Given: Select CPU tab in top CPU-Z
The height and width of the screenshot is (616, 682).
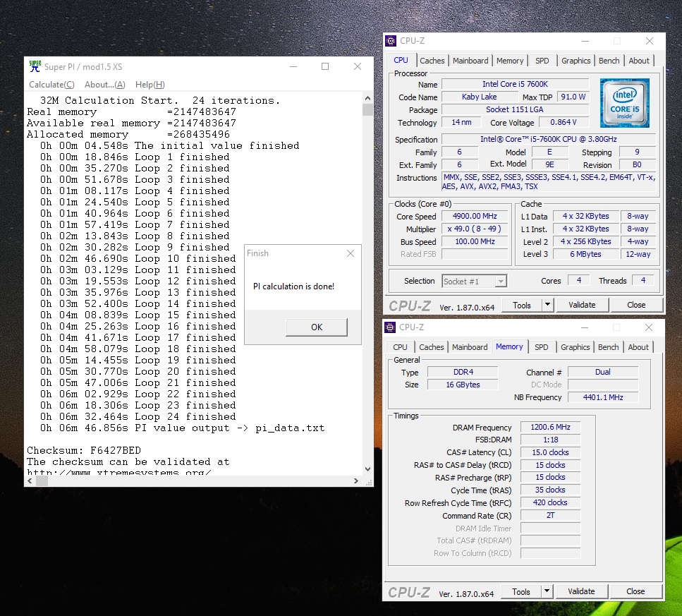Looking at the screenshot, I should coord(401,60).
